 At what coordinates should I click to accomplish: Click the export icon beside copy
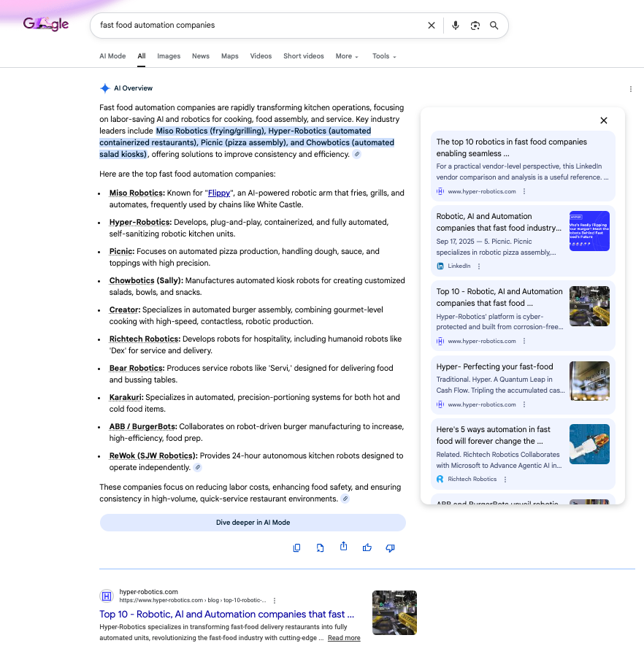click(320, 547)
